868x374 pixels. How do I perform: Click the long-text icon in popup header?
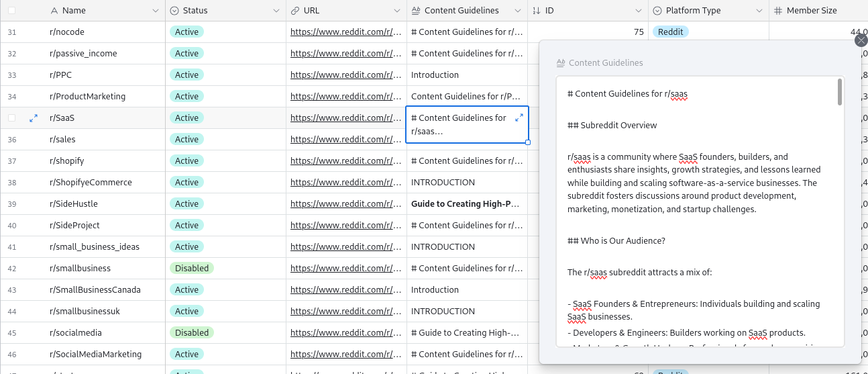coord(561,63)
